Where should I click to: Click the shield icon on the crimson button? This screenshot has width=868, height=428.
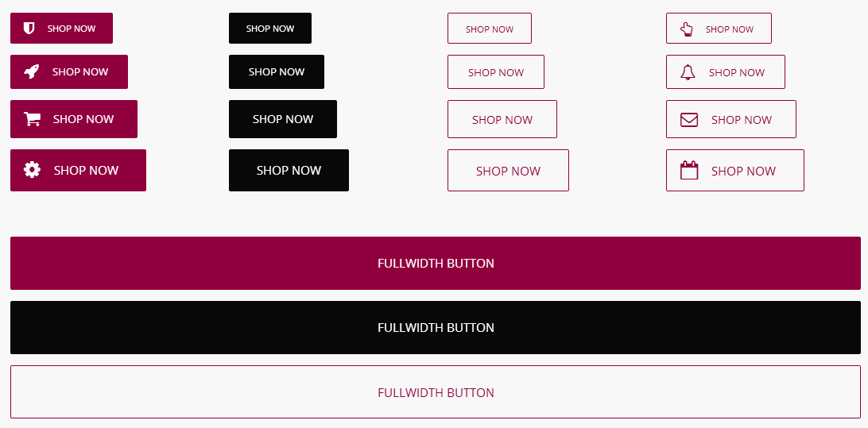(29, 29)
